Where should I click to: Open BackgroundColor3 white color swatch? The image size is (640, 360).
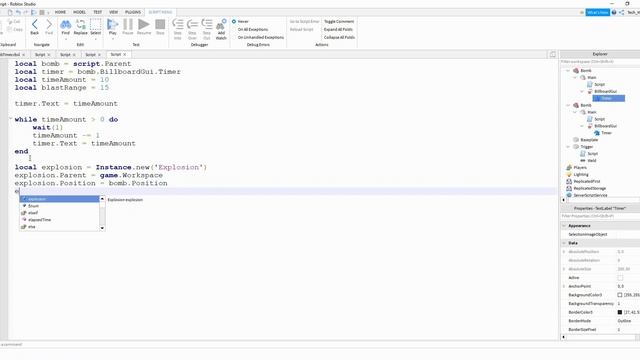pos(620,295)
